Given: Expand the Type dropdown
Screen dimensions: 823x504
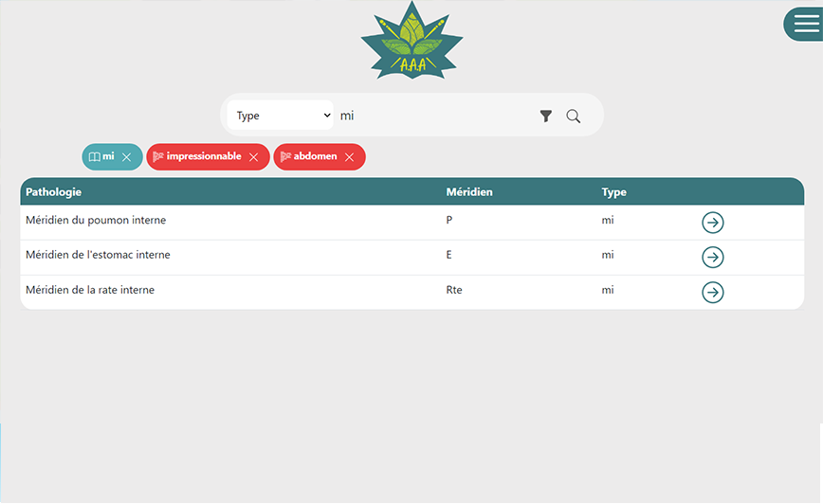Looking at the screenshot, I should point(281,116).
